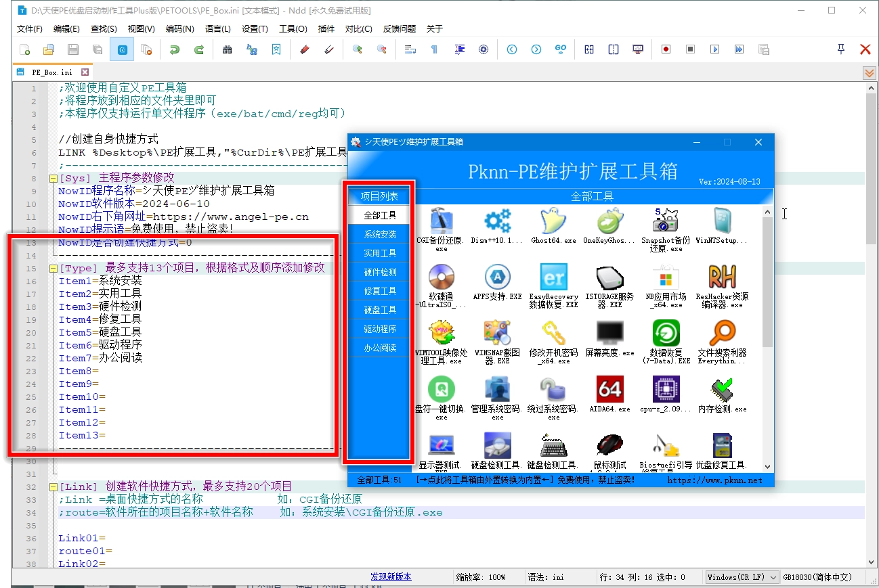Open the Windows(CR LF) line ending dropdown
The image size is (879, 588).
tap(742, 577)
